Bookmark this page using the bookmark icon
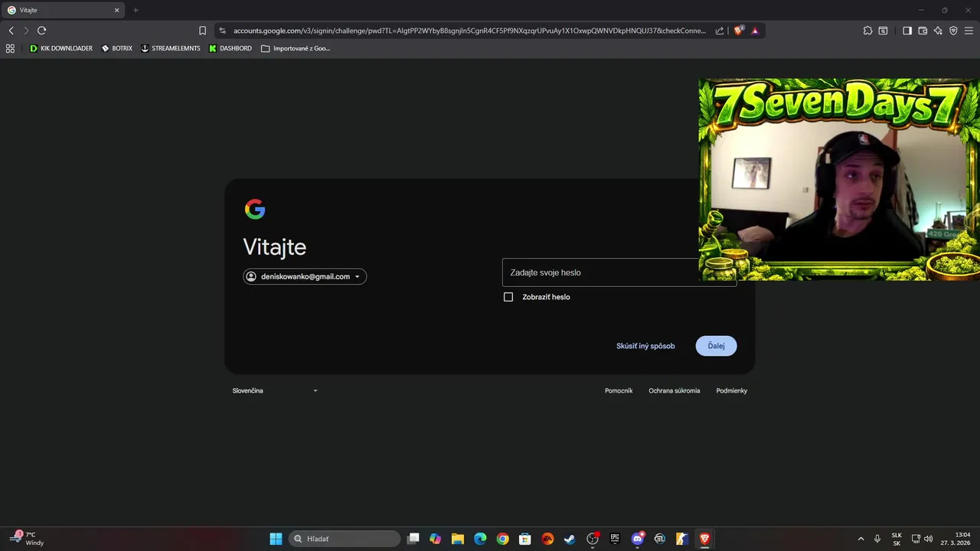 tap(202, 31)
